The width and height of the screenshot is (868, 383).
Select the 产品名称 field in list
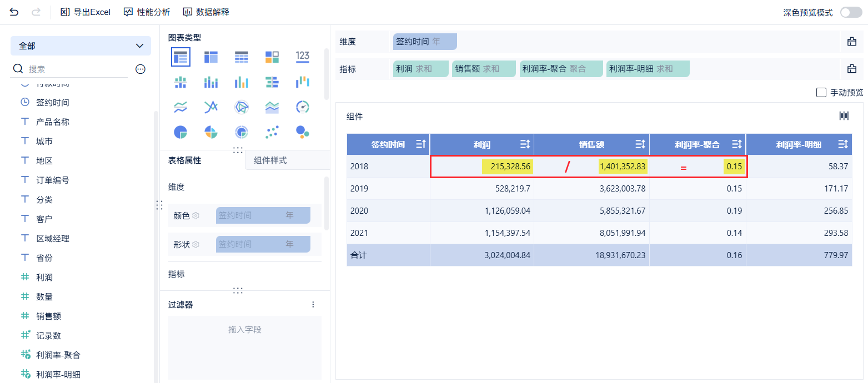click(53, 122)
